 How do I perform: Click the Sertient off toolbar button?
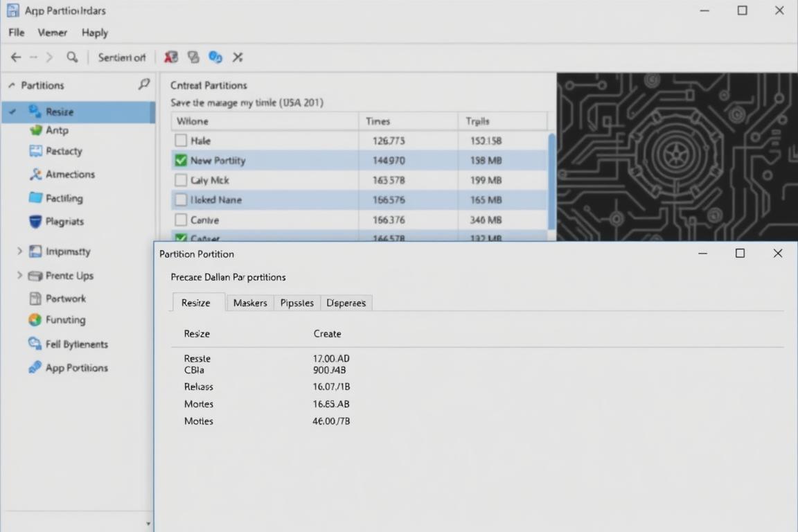point(121,57)
